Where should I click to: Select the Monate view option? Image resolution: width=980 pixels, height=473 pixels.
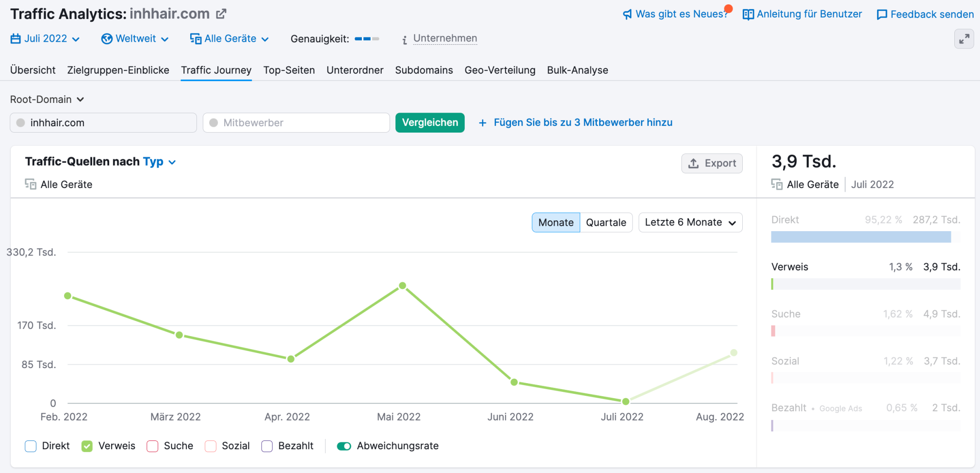tap(556, 222)
